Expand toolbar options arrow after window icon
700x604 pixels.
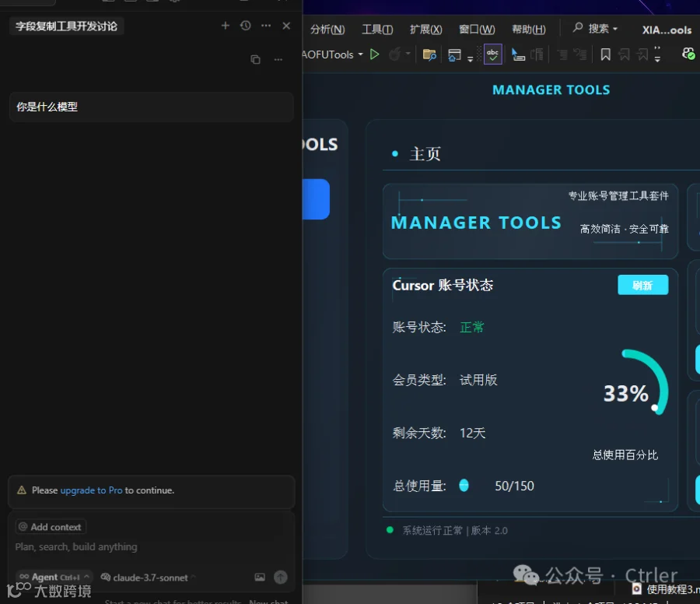tap(470, 58)
